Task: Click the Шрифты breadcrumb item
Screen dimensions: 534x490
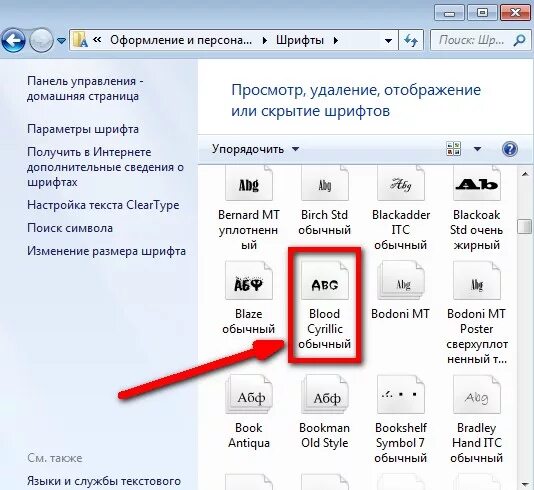Action: [300, 40]
